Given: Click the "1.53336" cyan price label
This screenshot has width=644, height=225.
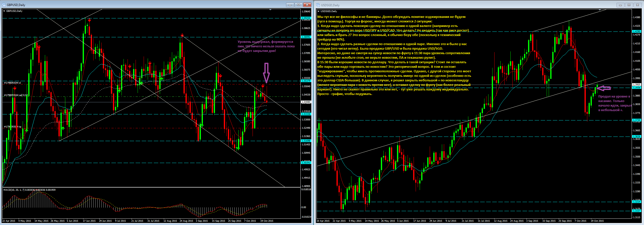Looking at the screenshot, I should pyautogui.click(x=306, y=114).
